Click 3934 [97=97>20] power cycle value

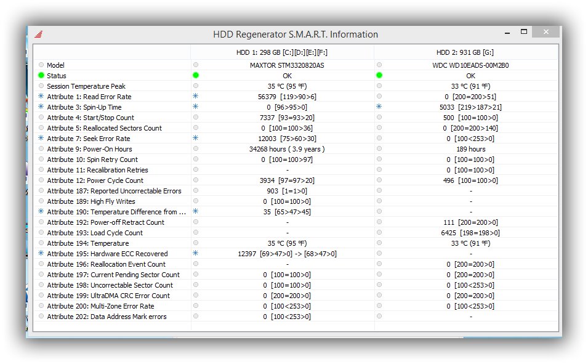coord(287,181)
